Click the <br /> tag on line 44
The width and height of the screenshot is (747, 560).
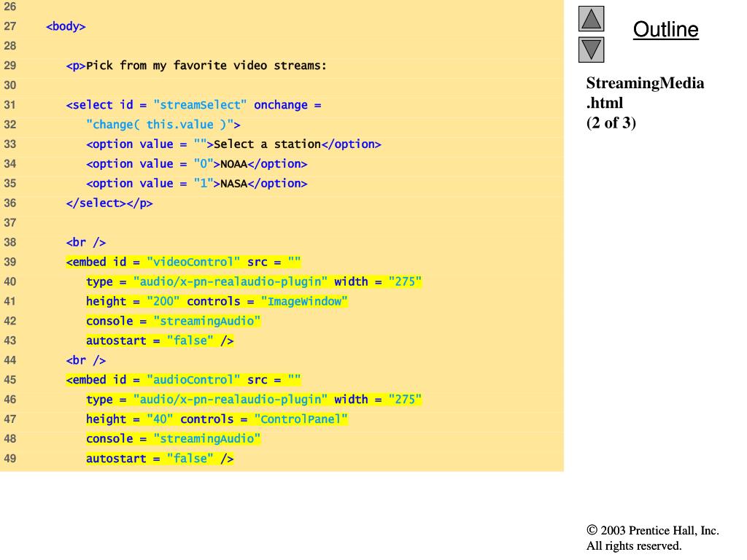tap(86, 360)
